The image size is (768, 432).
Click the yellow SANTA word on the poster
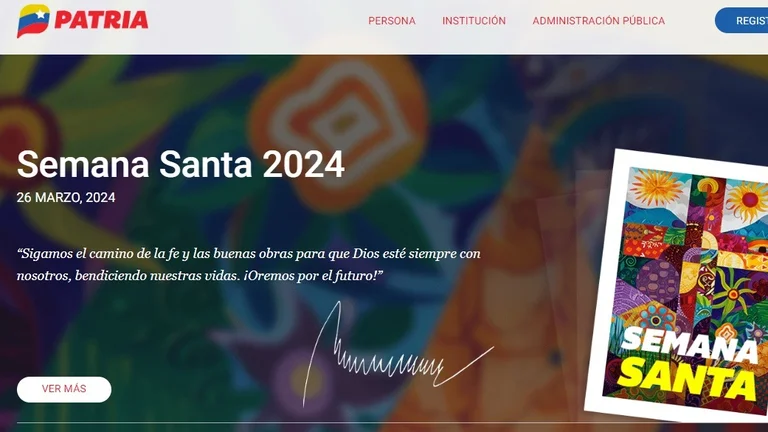click(x=687, y=379)
